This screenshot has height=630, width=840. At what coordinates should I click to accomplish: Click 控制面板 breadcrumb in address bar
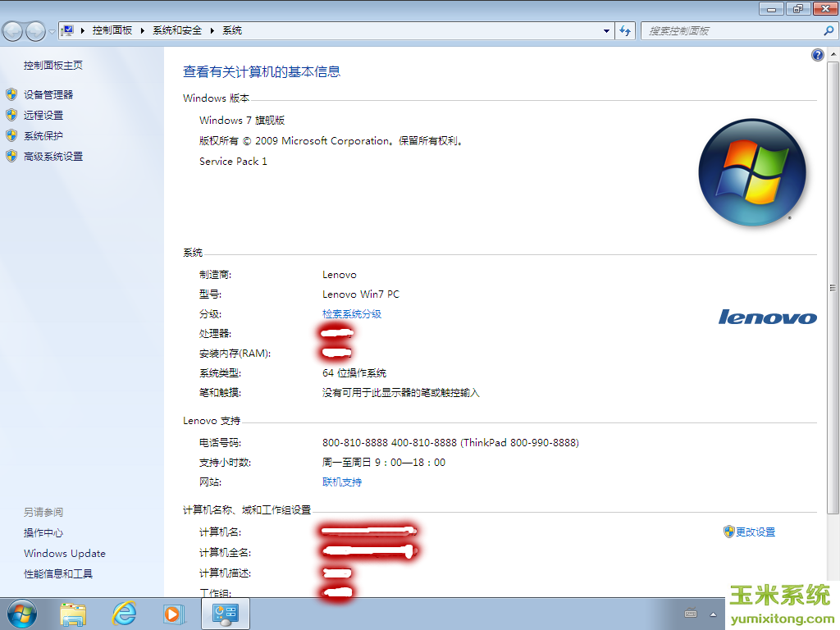click(x=112, y=30)
